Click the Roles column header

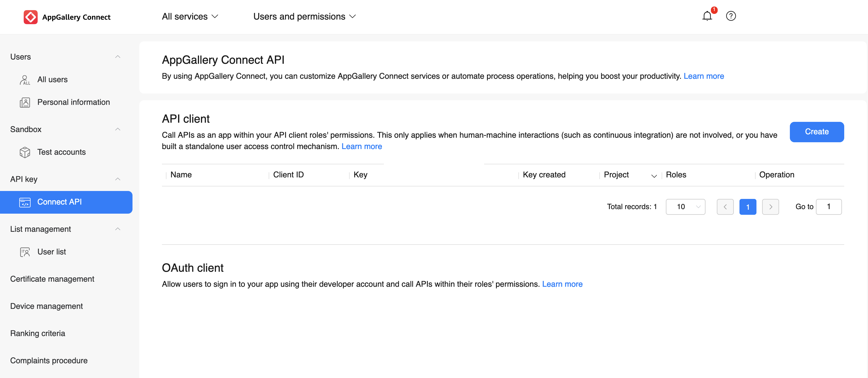(676, 175)
